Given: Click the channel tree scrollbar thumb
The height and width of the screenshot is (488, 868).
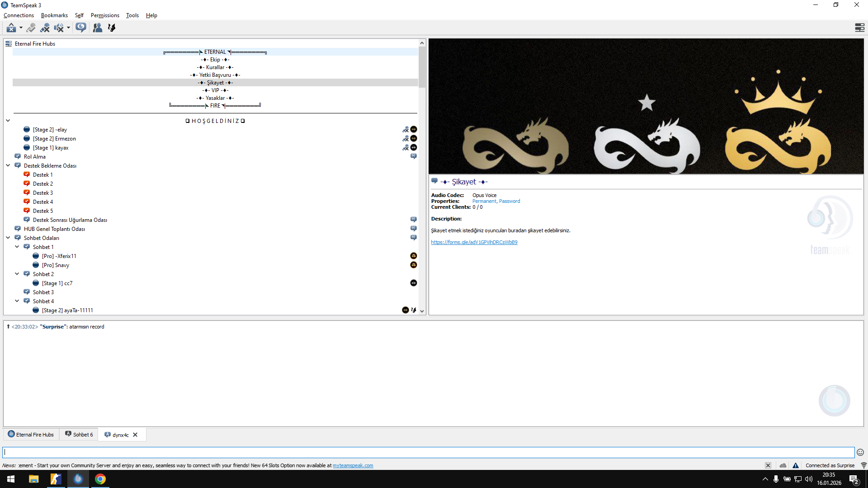Looking at the screenshot, I should click(x=422, y=67).
